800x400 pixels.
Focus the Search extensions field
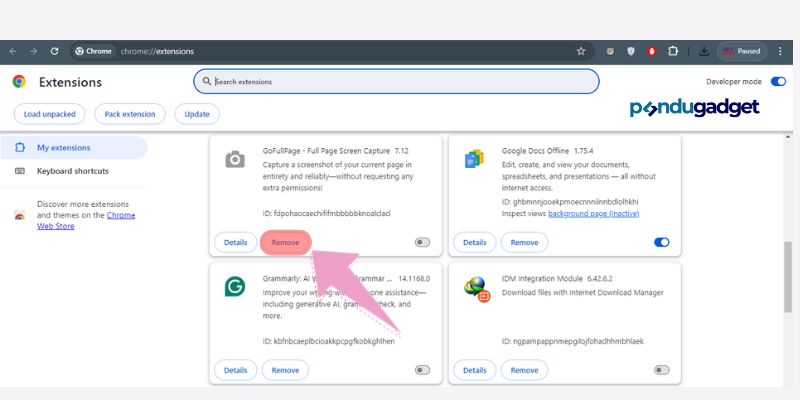point(396,81)
